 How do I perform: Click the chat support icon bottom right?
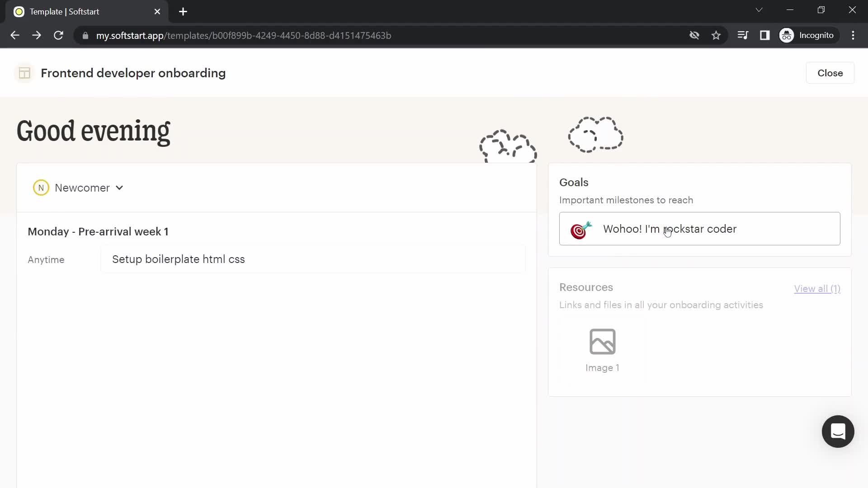(x=838, y=432)
